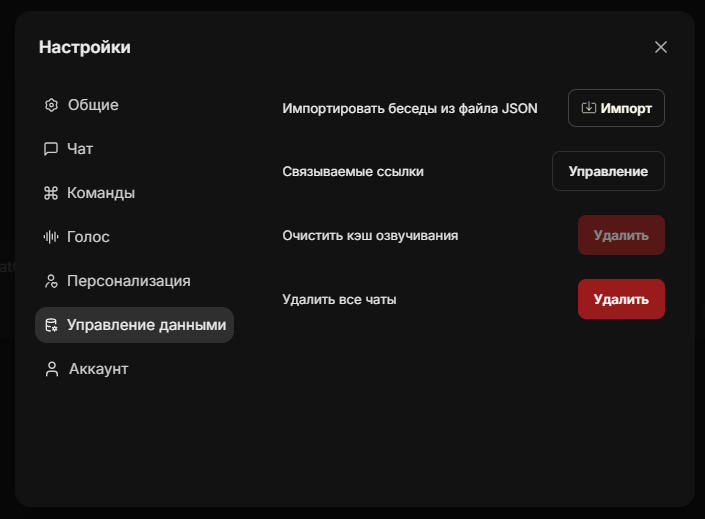This screenshot has width=705, height=519.
Task: Click the user silhouette icon beside Аккаунт
Action: click(x=51, y=369)
